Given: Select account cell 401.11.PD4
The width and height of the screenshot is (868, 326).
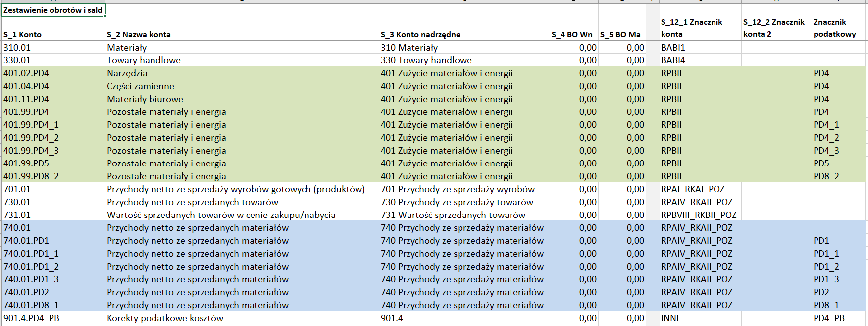Looking at the screenshot, I should coord(53,99).
